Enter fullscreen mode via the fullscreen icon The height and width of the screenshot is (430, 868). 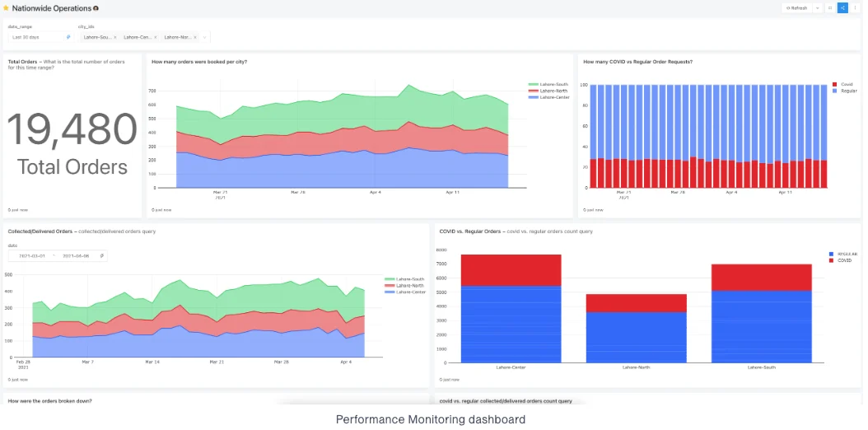click(830, 7)
